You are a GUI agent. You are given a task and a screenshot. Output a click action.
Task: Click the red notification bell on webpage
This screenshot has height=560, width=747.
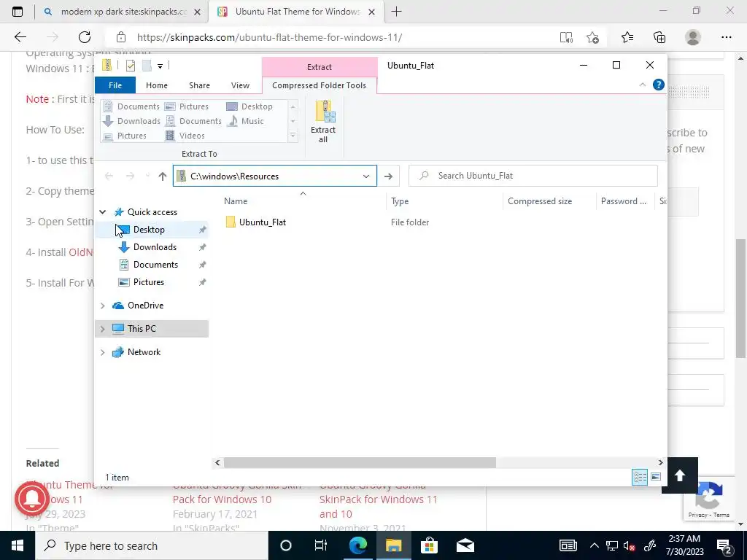tap(32, 499)
